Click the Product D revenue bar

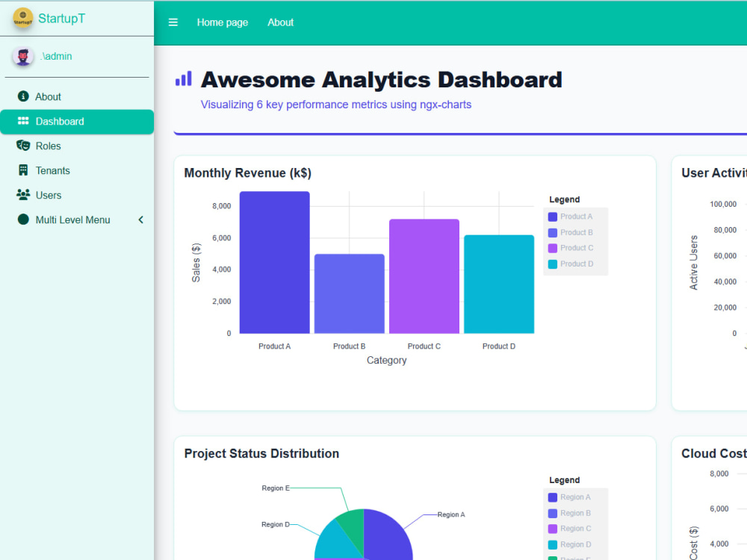(x=499, y=284)
